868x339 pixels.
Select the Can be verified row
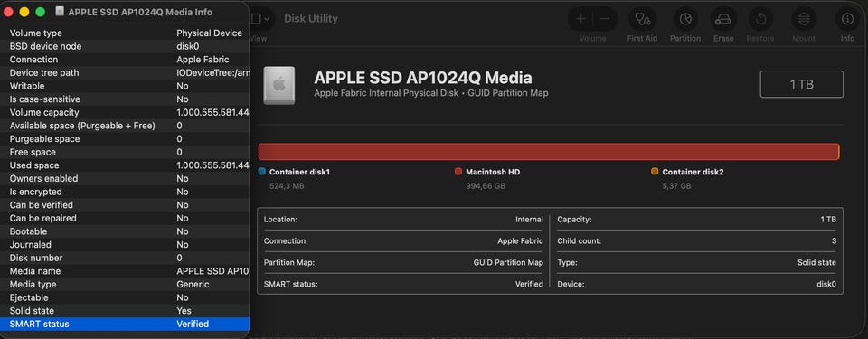point(125,205)
